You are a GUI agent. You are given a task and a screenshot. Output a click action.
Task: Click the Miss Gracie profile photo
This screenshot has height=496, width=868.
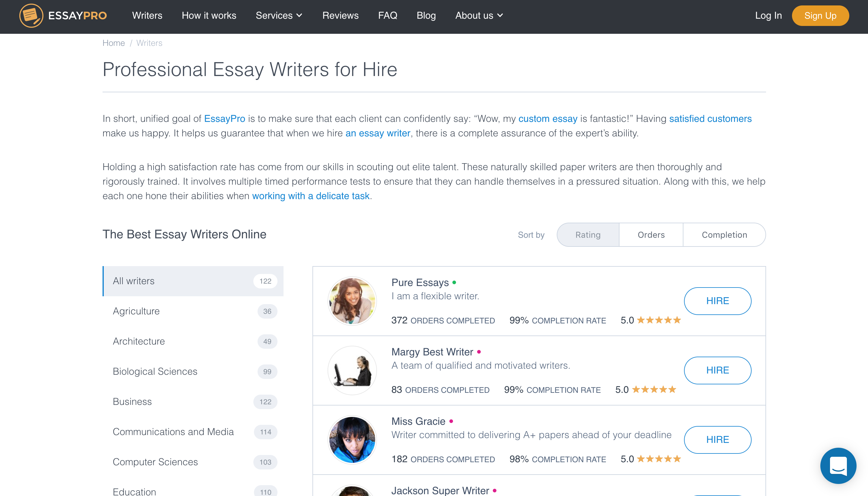(x=352, y=440)
